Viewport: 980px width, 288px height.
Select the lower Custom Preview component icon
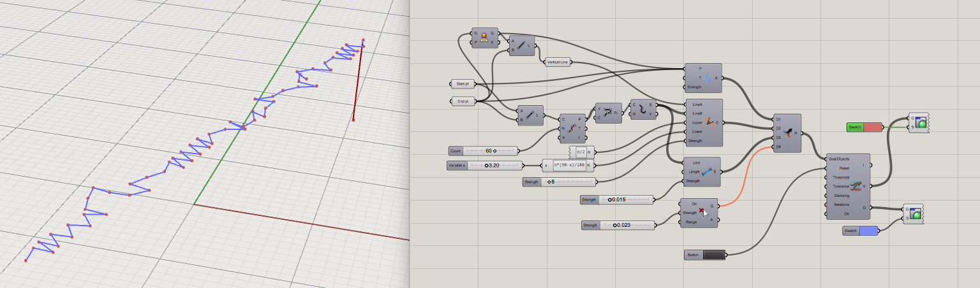(x=916, y=213)
